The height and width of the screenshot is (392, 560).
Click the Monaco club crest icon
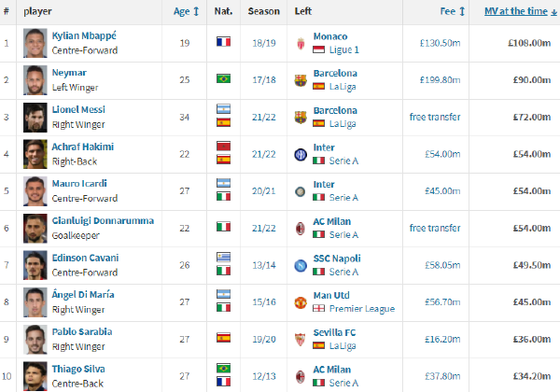coord(301,44)
